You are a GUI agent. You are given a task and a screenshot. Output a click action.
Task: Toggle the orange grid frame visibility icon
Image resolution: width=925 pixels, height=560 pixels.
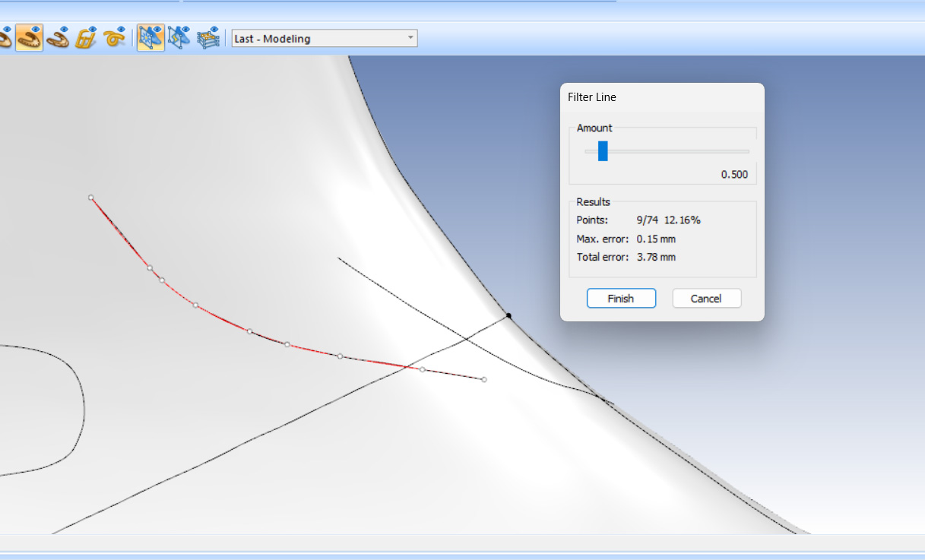click(x=86, y=37)
